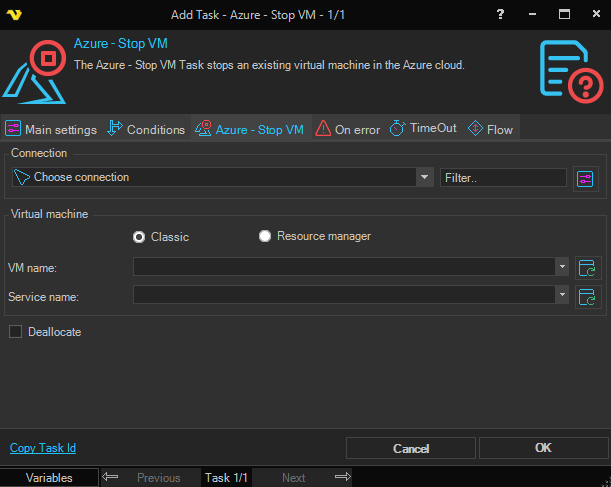Click the app logo in title bar
The height and width of the screenshot is (487, 611).
(14, 15)
